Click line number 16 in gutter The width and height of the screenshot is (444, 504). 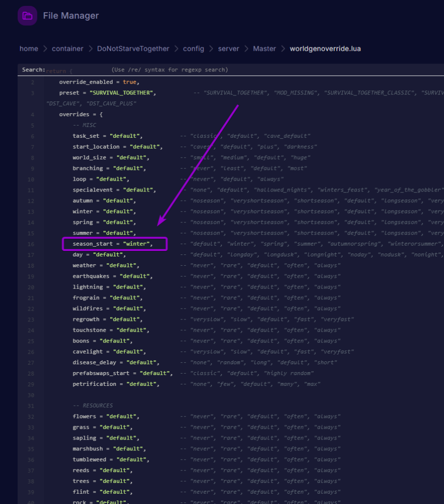(x=31, y=244)
